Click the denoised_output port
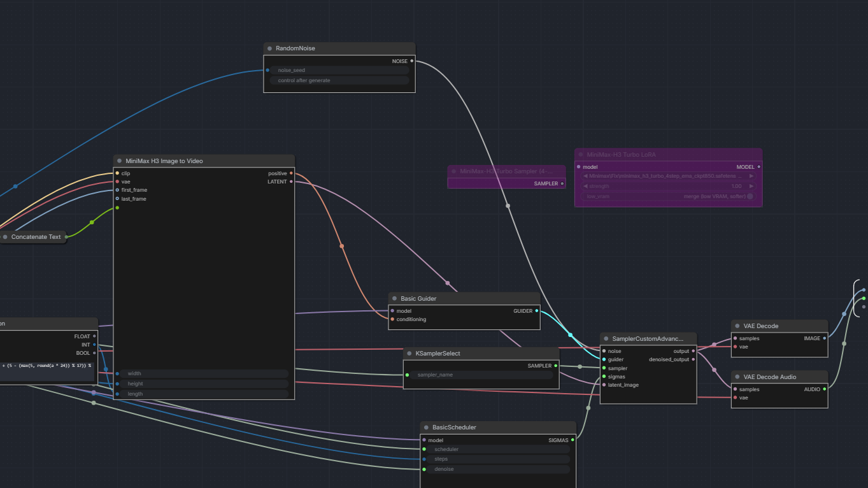 pyautogui.click(x=694, y=359)
